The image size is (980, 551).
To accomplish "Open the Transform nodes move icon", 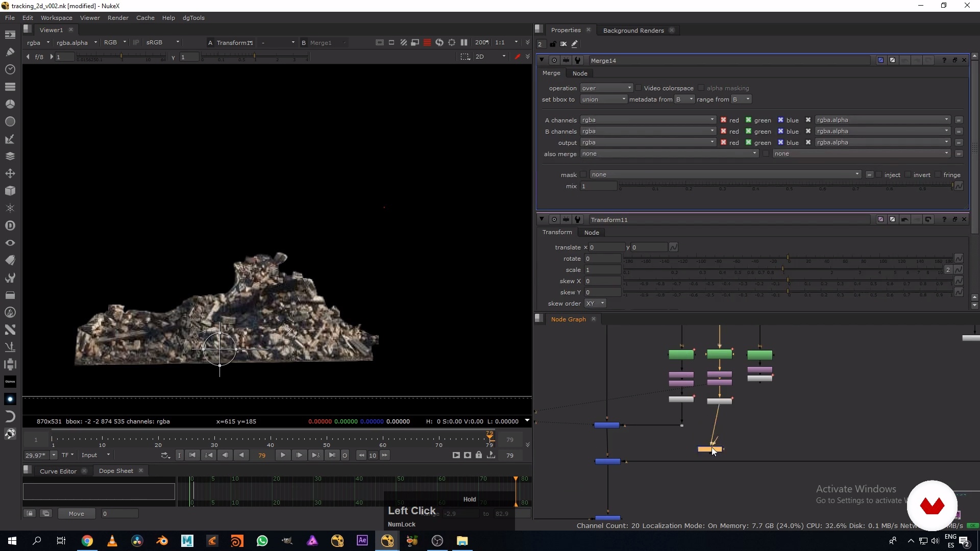I will click(x=10, y=173).
